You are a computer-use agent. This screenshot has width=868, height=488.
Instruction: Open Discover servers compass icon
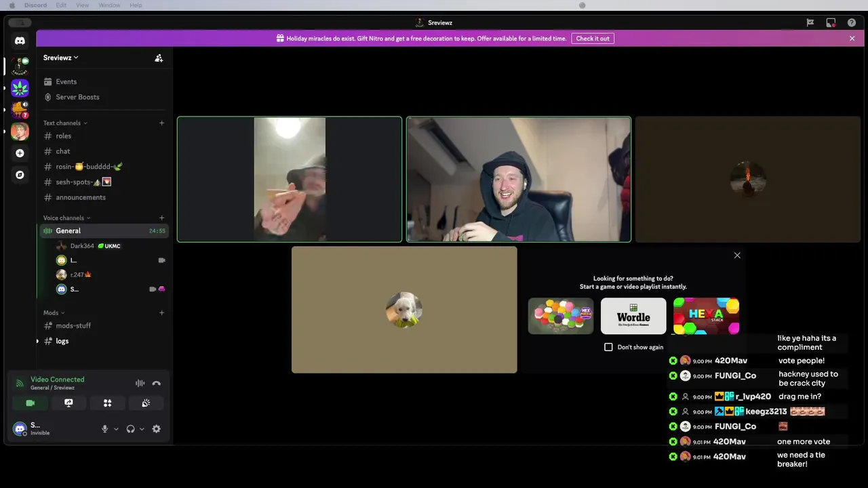[20, 175]
